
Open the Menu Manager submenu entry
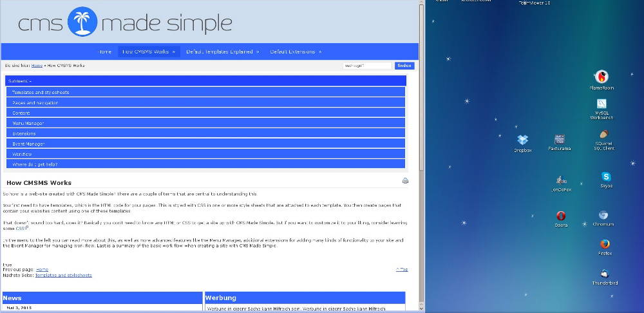[x=206, y=123]
